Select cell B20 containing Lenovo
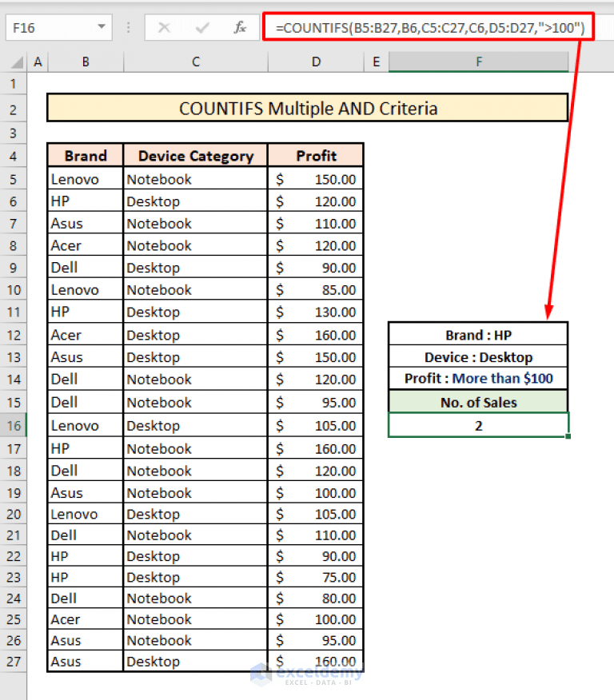The image size is (614, 700). [86, 514]
